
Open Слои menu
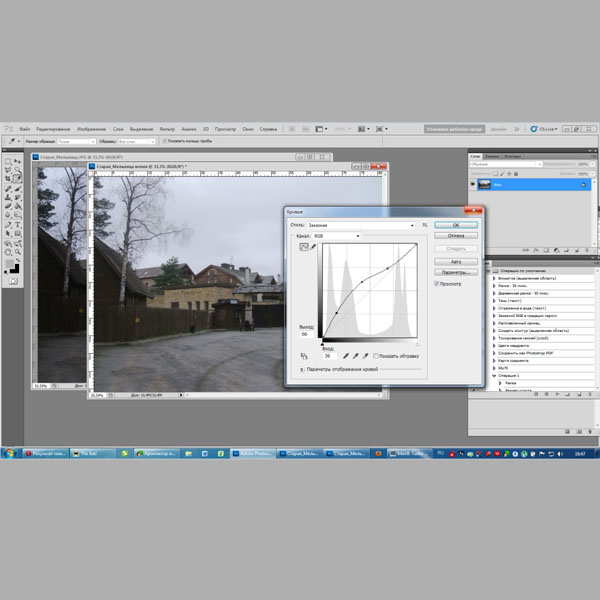118,129
